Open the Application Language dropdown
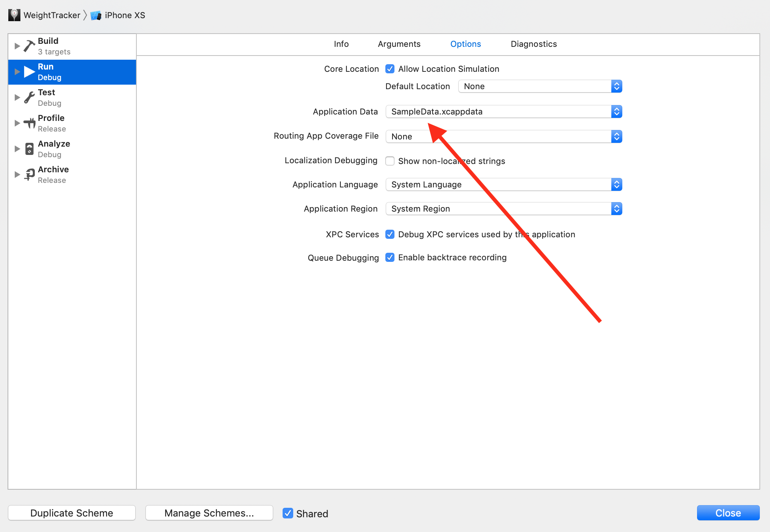 (504, 184)
